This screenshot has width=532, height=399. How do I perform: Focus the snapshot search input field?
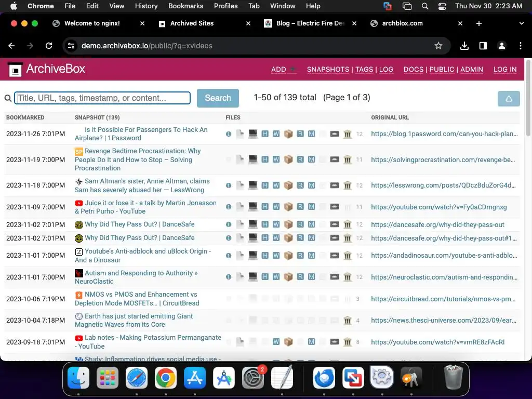[x=102, y=98]
